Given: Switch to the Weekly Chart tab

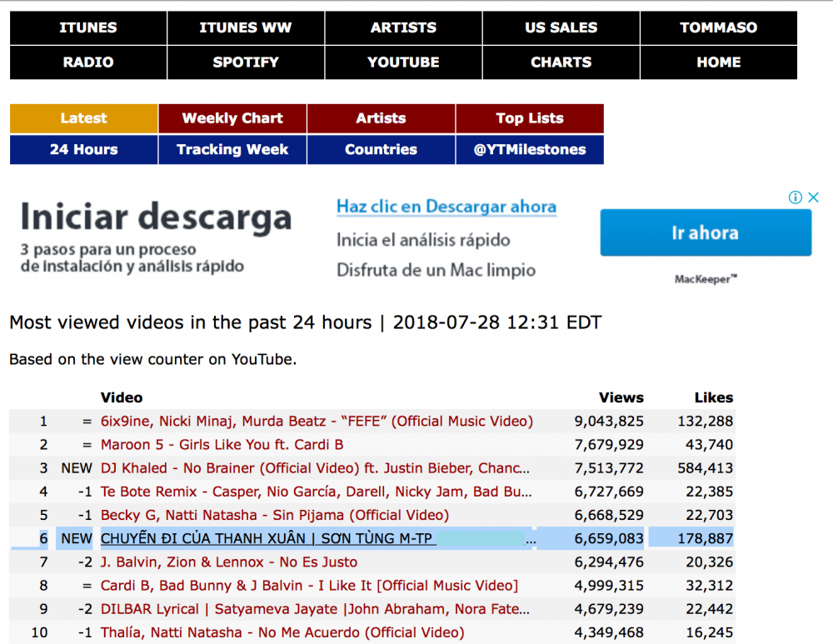Looking at the screenshot, I should point(232,118).
